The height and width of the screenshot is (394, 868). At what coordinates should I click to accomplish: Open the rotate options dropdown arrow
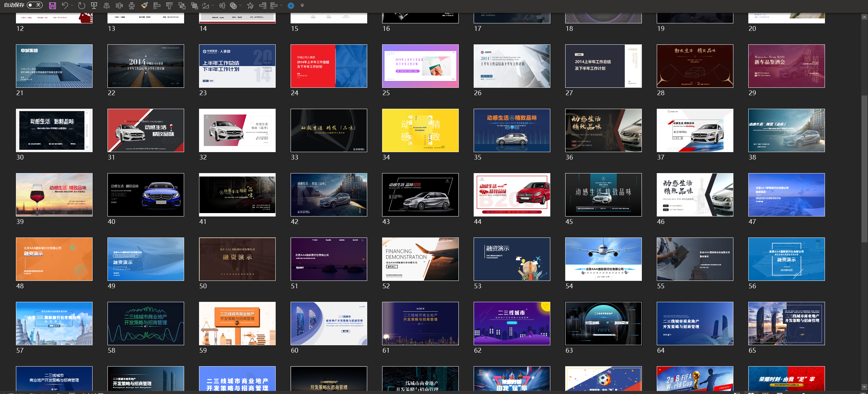[x=213, y=5]
